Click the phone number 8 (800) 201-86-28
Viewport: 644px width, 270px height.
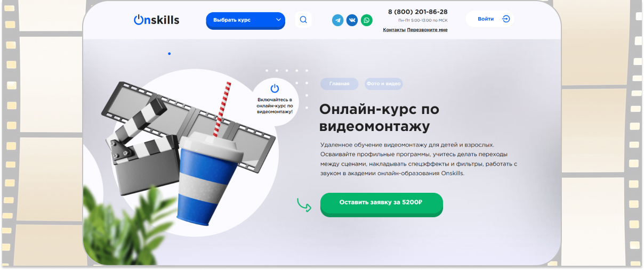click(x=417, y=12)
